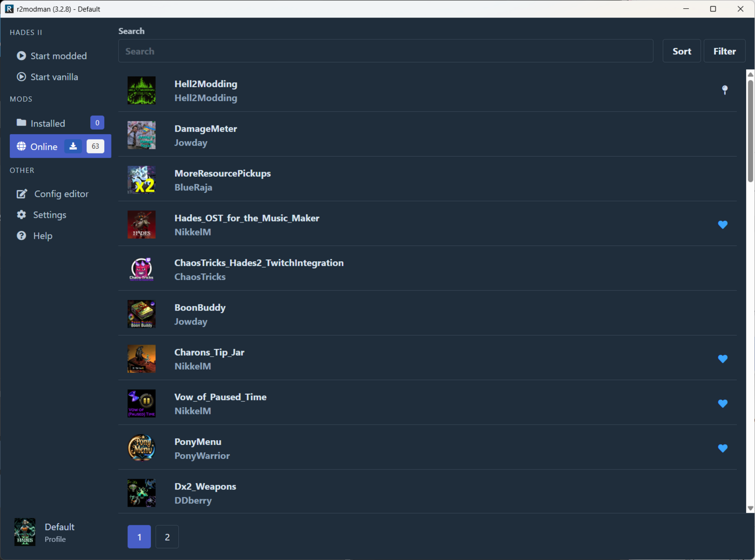The width and height of the screenshot is (755, 560).
Task: Click the Config editor pencil icon
Action: (x=22, y=194)
